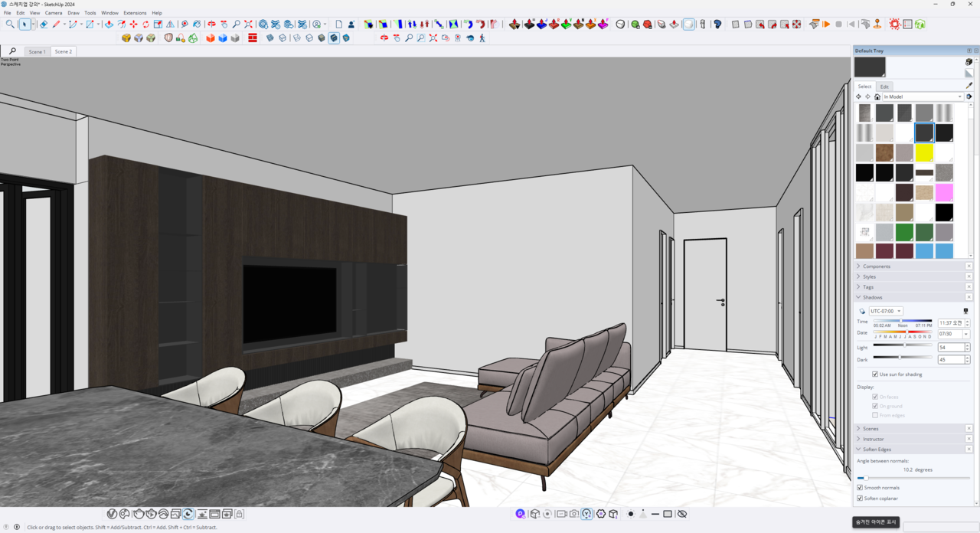Open the Window menu

coord(109,13)
